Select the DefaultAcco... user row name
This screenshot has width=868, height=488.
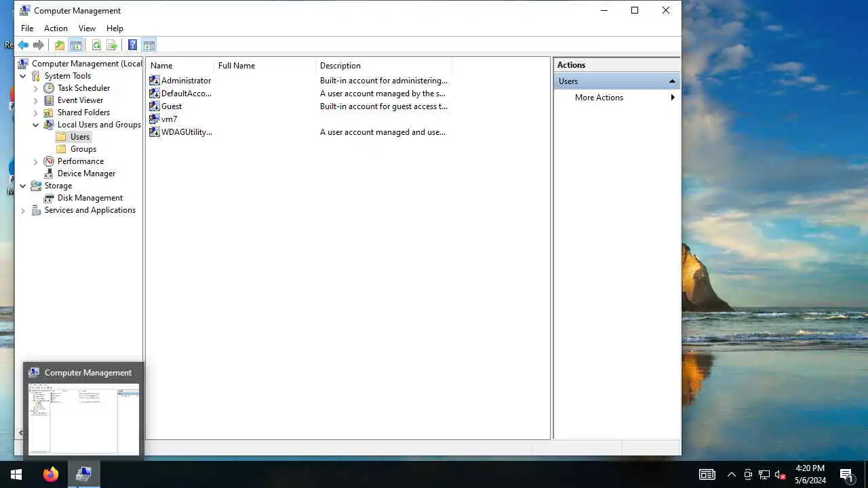(186, 94)
